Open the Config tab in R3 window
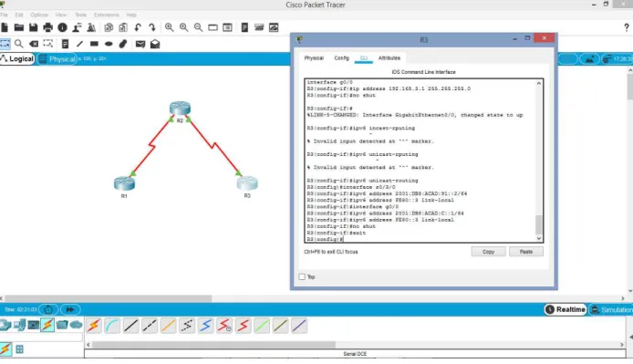633x364 pixels. point(341,58)
